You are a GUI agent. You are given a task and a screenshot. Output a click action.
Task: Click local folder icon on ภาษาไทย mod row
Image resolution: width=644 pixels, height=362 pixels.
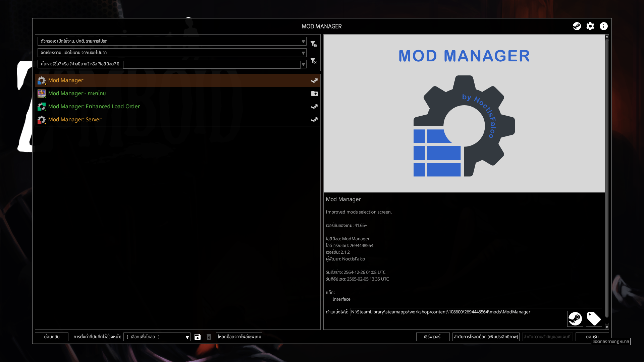314,94
